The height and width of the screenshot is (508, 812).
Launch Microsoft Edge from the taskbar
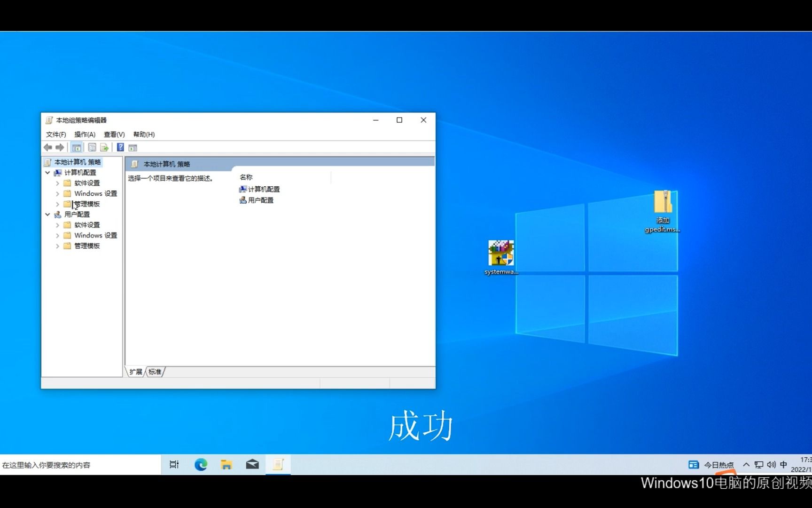[x=201, y=464]
